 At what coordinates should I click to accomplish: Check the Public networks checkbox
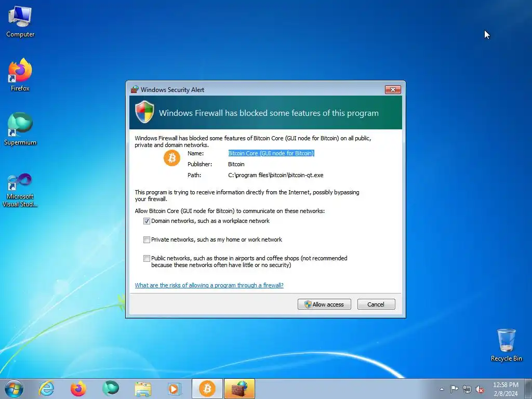point(147,259)
